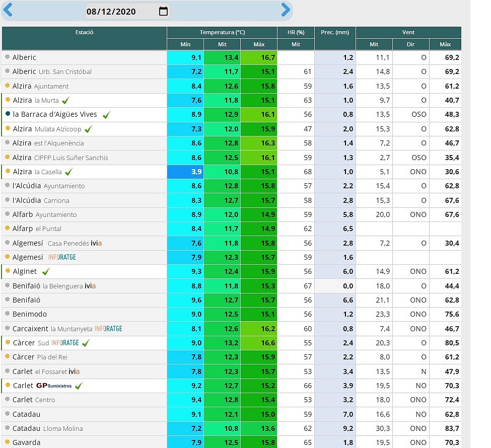
Task: Click the green checkmark beside Alzira la Murta
Action: point(65,101)
